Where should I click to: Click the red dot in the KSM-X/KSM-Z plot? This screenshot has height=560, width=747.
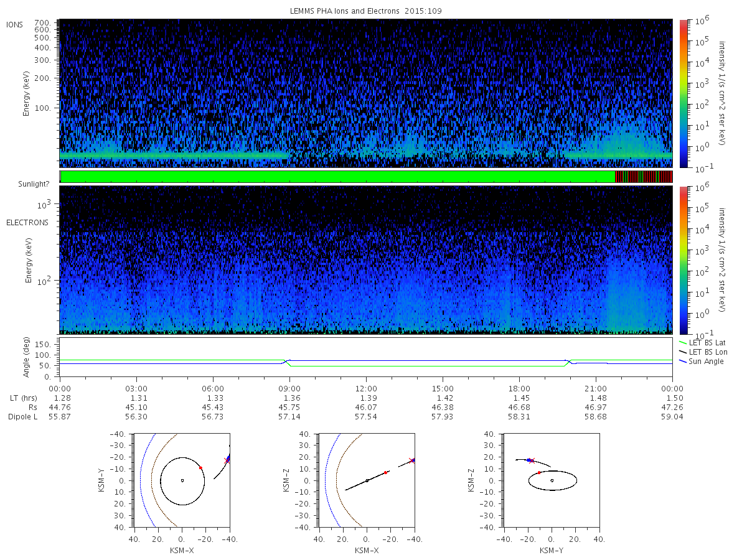pyautogui.click(x=386, y=473)
